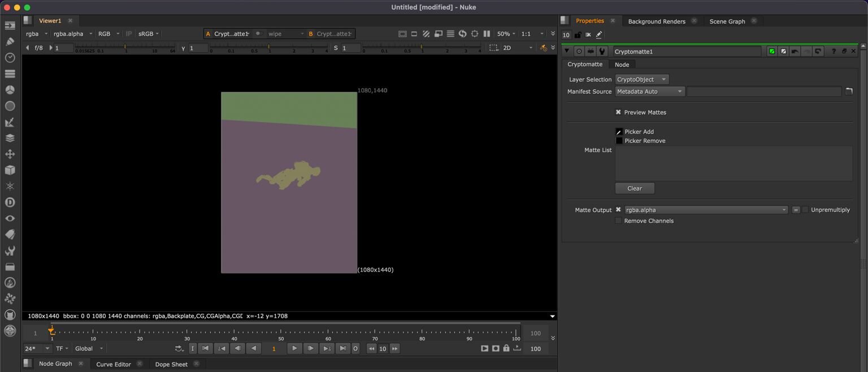868x372 pixels.
Task: Click the Picker Add eyedropper swatch
Action: click(619, 132)
